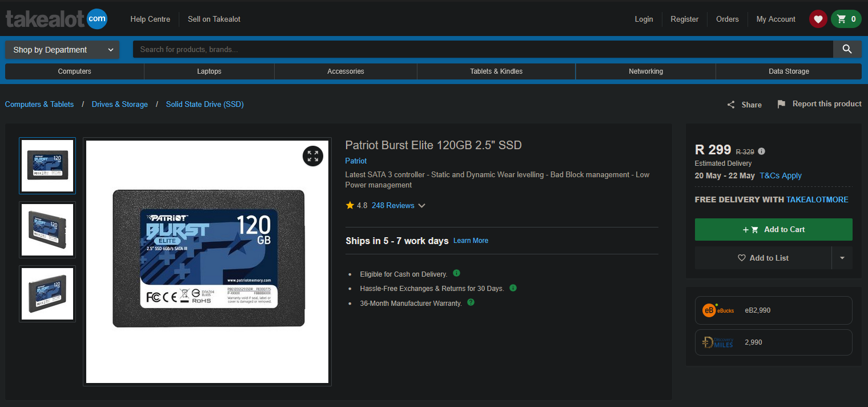868x407 pixels.
Task: Click the takealot.com logo
Action: (x=57, y=19)
